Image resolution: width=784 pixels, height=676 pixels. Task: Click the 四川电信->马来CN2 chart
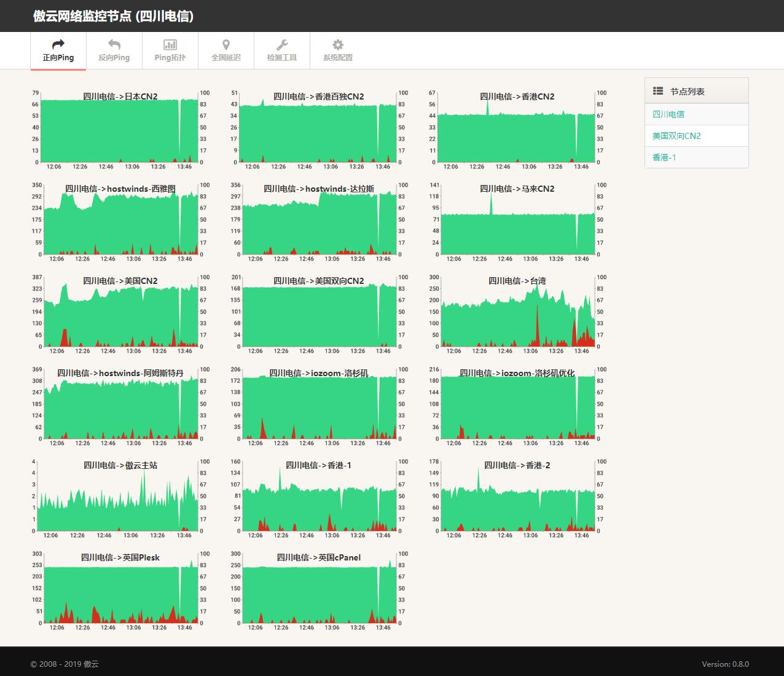pos(517,222)
